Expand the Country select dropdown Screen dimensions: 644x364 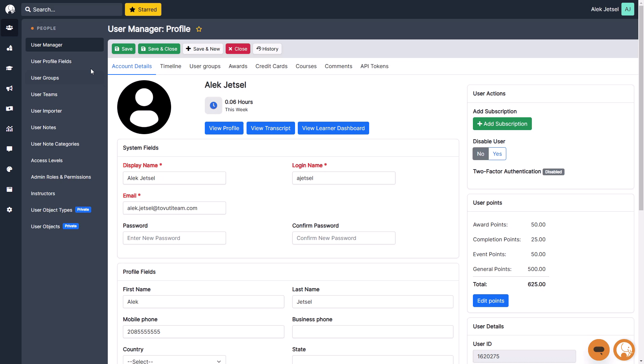[174, 361]
